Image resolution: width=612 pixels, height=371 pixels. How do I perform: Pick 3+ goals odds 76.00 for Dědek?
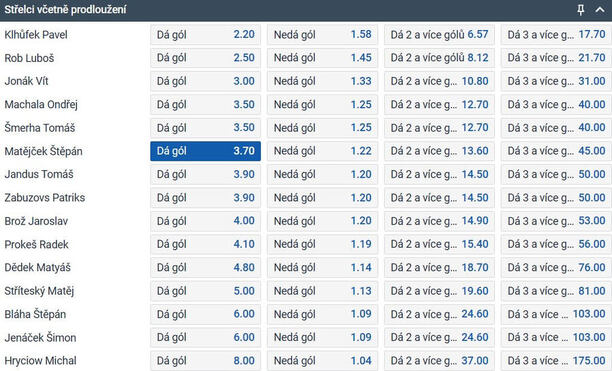(556, 267)
